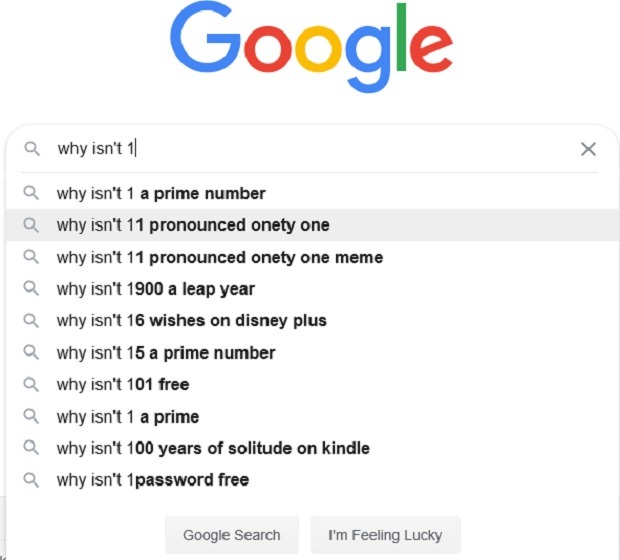
Task: Click magnifier beside '1900 a leap year' suggestion
Action: 31,288
